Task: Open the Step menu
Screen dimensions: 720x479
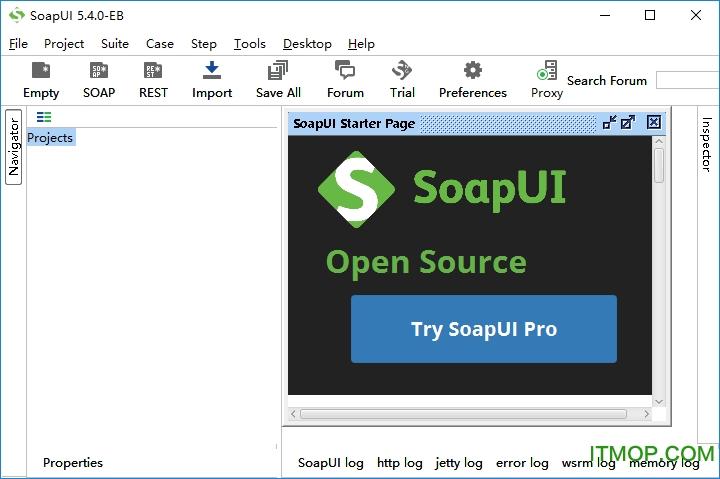Action: pyautogui.click(x=203, y=44)
